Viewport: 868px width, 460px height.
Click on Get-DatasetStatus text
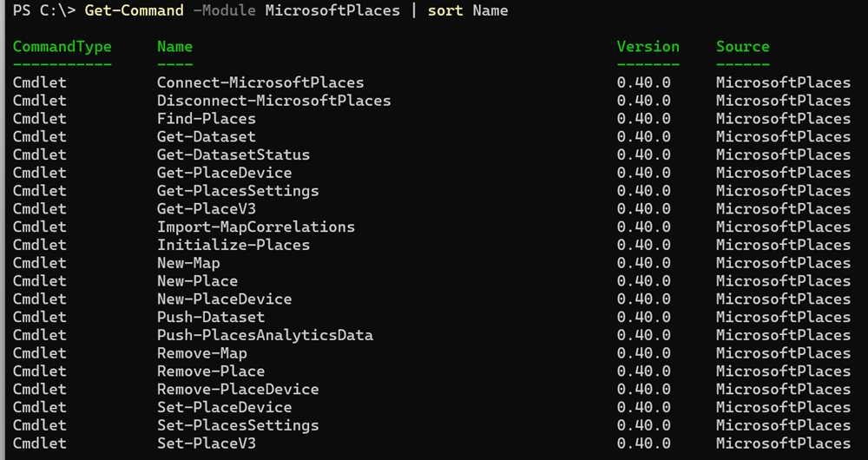point(233,154)
